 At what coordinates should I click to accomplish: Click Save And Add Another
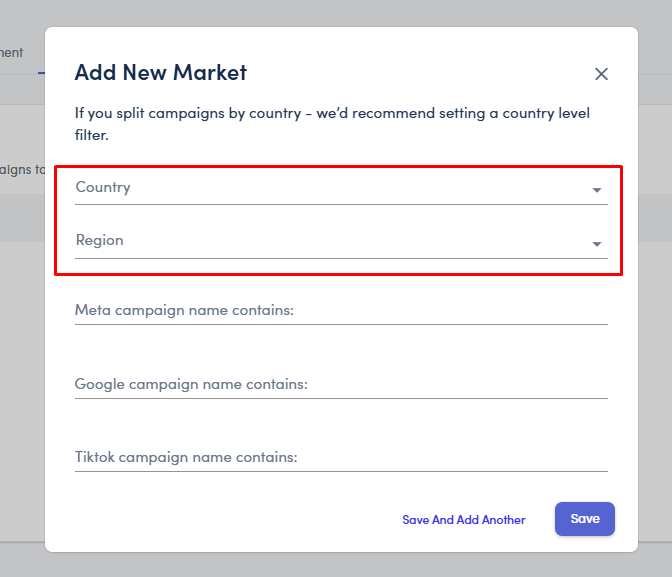pos(463,520)
